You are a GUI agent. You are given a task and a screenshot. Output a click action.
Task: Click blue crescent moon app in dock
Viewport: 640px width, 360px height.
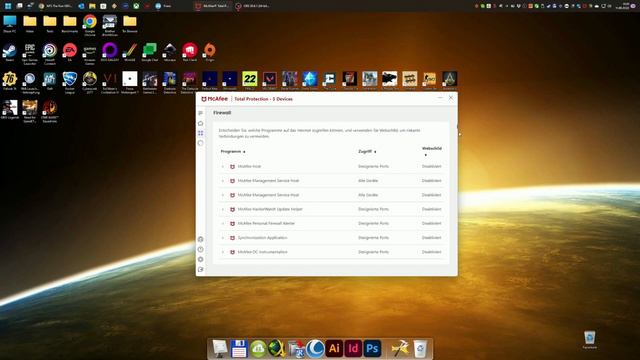(x=315, y=349)
